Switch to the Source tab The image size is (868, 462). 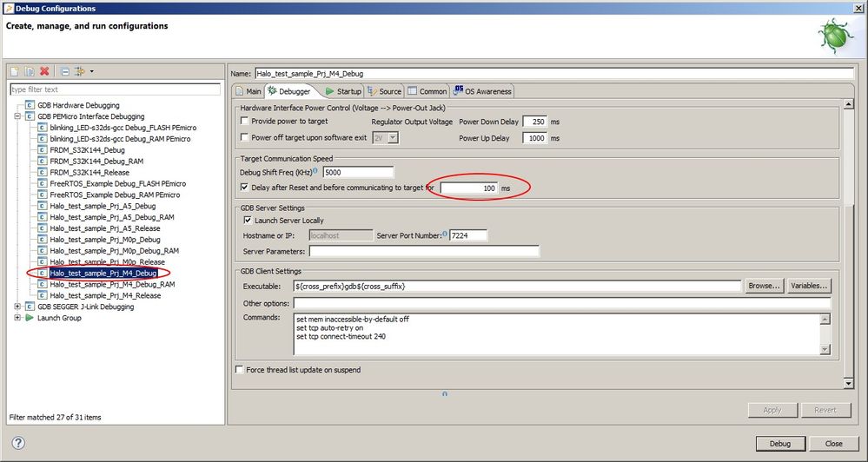tap(384, 91)
